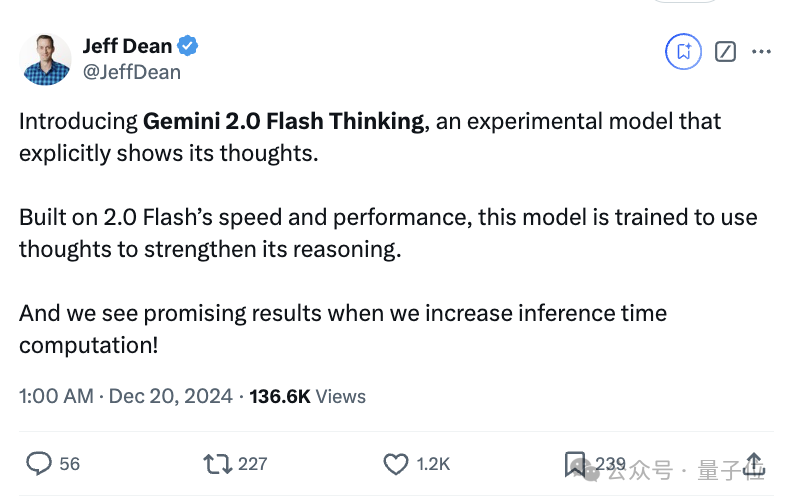Open the repost arrows menu
This screenshot has height=502, width=790.
[215, 463]
